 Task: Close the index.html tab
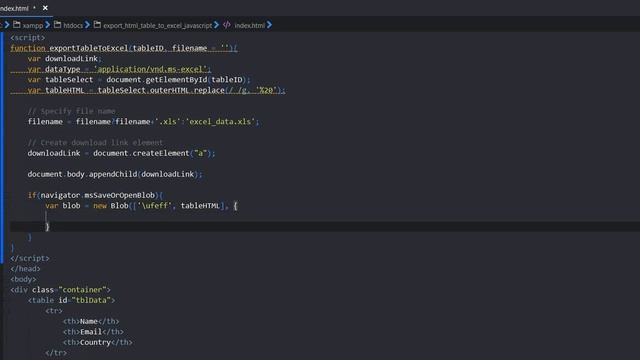[x=45, y=8]
